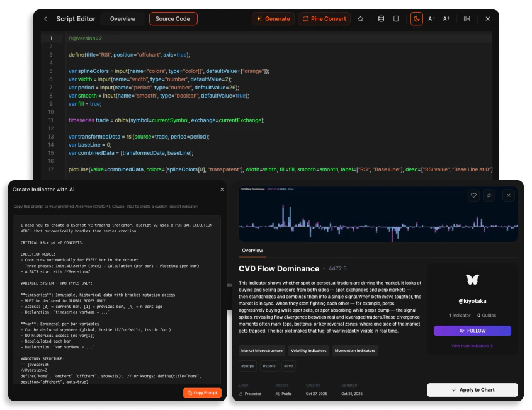Open the Source Code tab
The height and width of the screenshot is (410, 532).
click(173, 19)
